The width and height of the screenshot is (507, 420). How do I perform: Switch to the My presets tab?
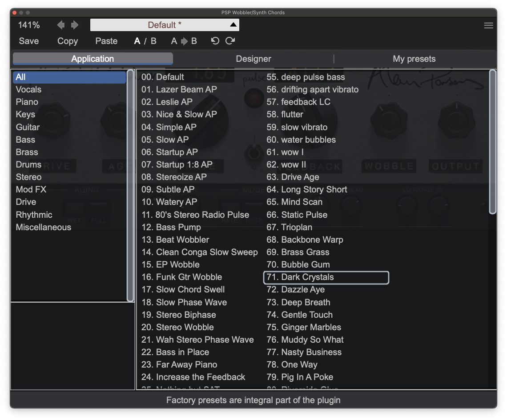(x=414, y=59)
